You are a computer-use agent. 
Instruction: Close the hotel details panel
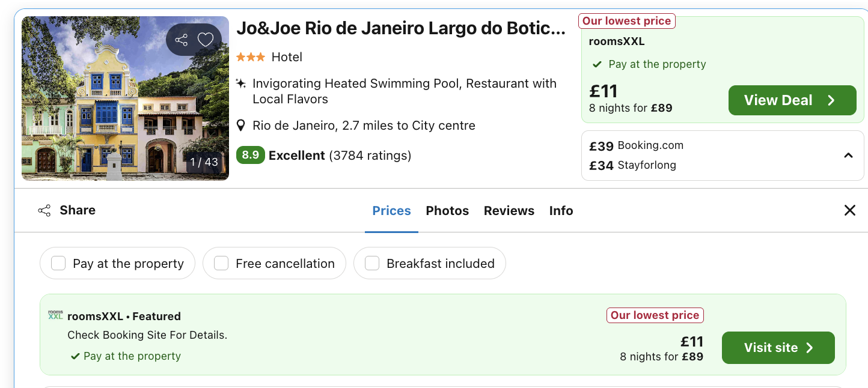849,210
